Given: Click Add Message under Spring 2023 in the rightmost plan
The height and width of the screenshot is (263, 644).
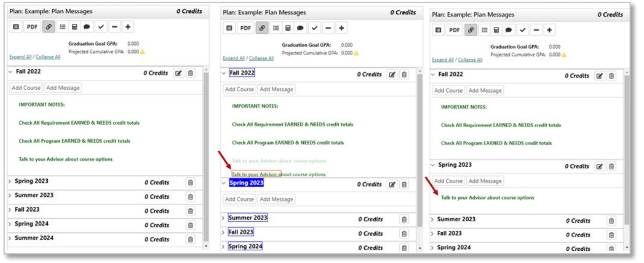Looking at the screenshot, I should click(485, 181).
